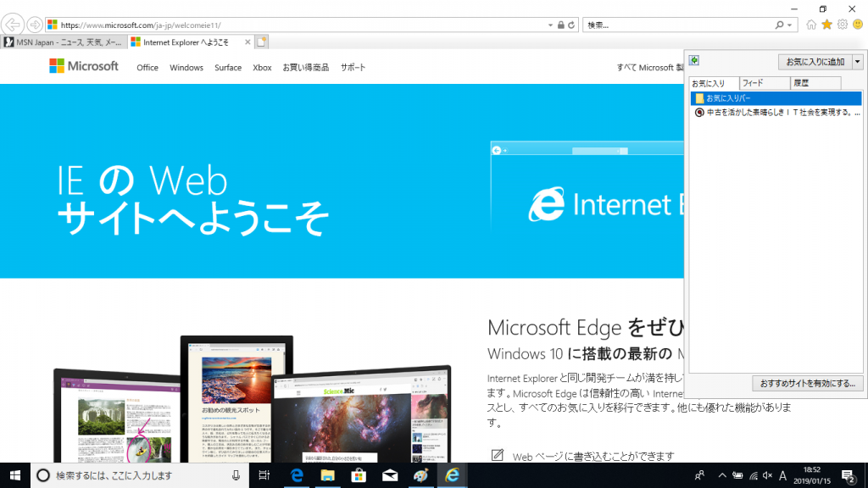This screenshot has height=488, width=868.
Task: Launch Microsoft Edge from the taskbar
Action: click(297, 475)
